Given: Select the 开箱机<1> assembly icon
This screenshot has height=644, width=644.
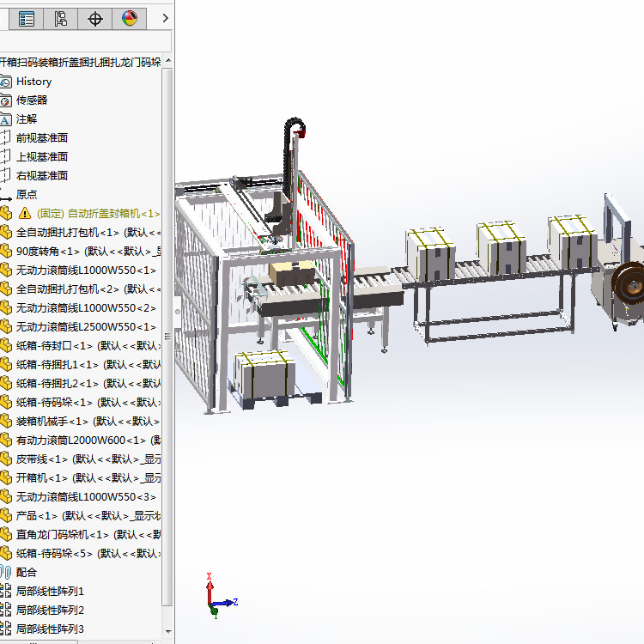Looking at the screenshot, I should [x=6, y=478].
